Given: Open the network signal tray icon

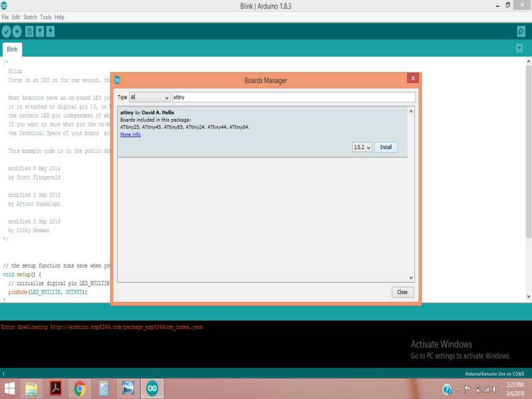Looking at the screenshot, I should pyautogui.click(x=486, y=389).
